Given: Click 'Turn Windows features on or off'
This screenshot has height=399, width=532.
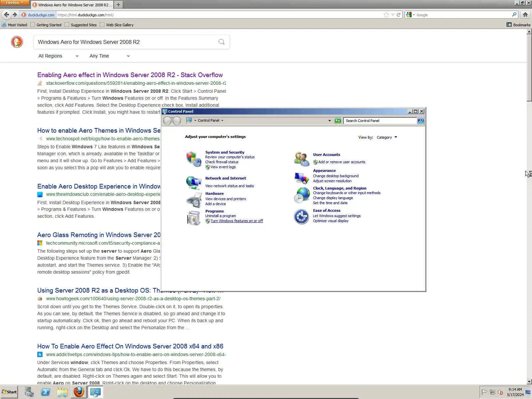Looking at the screenshot, I should [237, 221].
